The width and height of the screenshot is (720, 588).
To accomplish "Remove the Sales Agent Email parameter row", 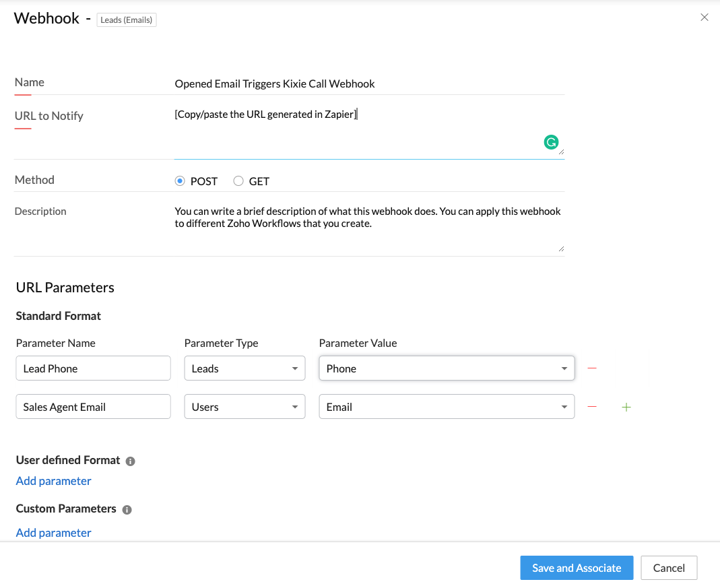I will pyautogui.click(x=592, y=407).
